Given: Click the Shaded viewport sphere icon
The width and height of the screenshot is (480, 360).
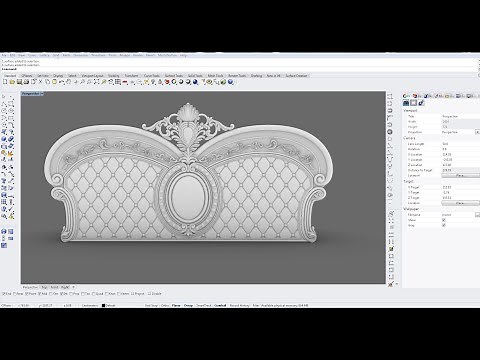Looking at the screenshot, I should 181,82.
